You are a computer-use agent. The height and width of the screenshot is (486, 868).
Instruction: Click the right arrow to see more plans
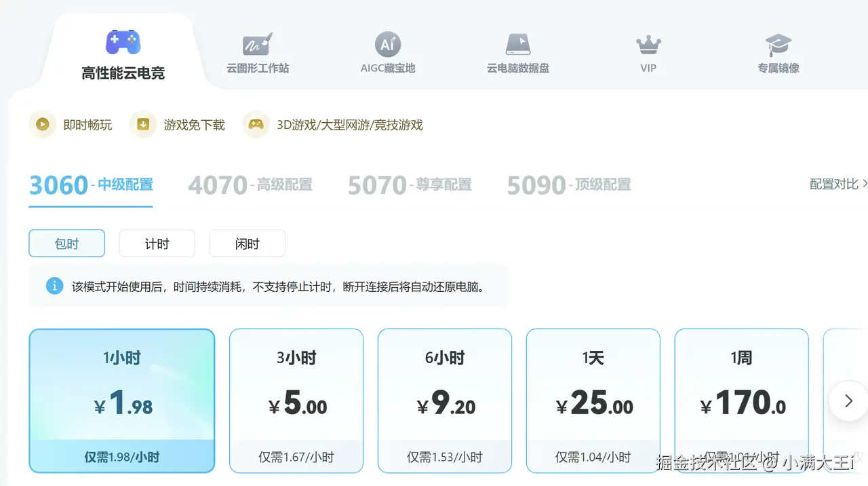coord(848,401)
